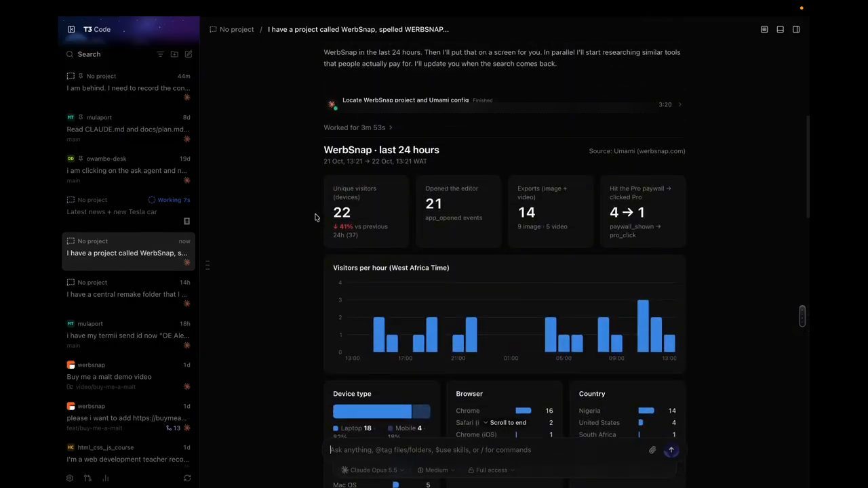Send the message with the arrow button
Image resolution: width=868 pixels, height=488 pixels.
pyautogui.click(x=671, y=450)
